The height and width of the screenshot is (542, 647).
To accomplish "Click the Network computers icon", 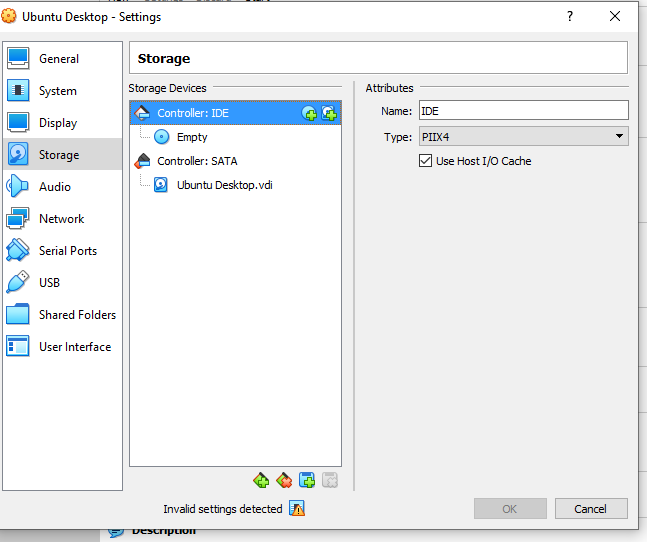I will (18, 218).
